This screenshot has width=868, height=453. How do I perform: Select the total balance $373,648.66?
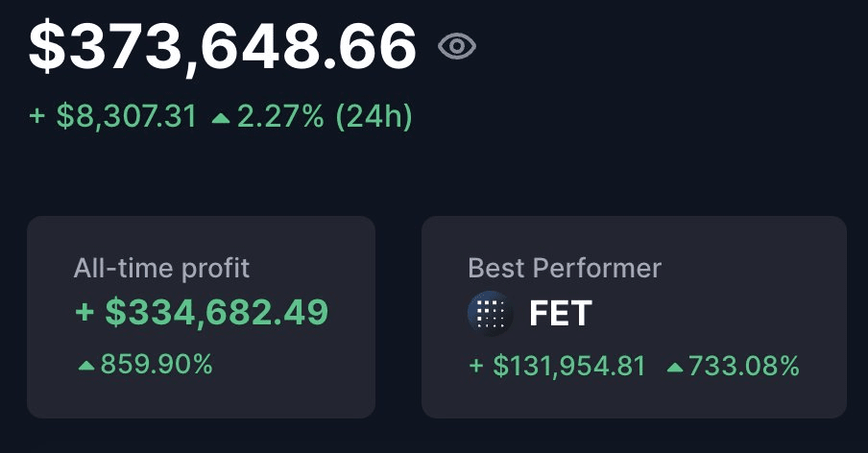click(x=223, y=45)
